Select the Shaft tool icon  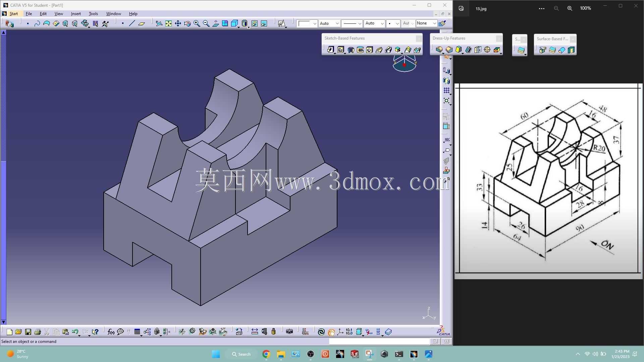351,50
